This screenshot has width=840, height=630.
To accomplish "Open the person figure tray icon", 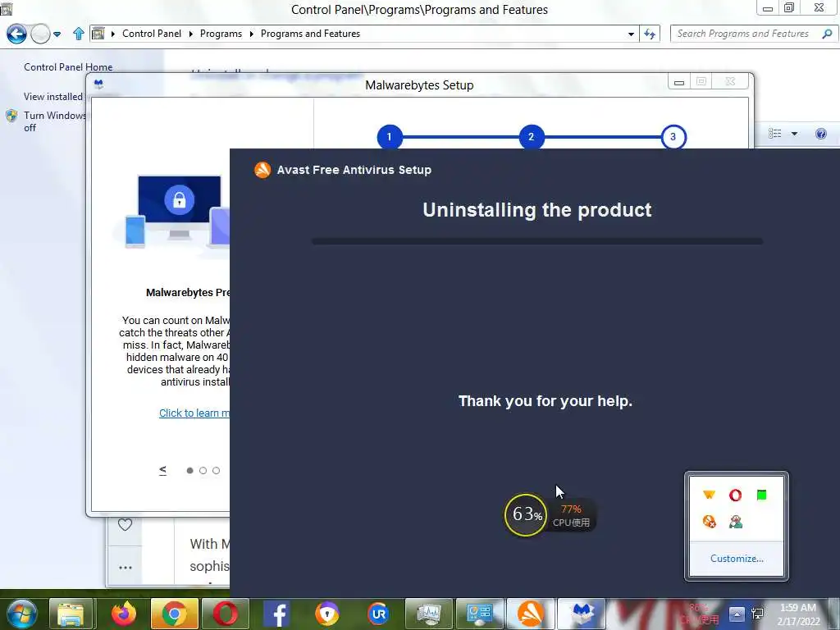I will (x=736, y=521).
